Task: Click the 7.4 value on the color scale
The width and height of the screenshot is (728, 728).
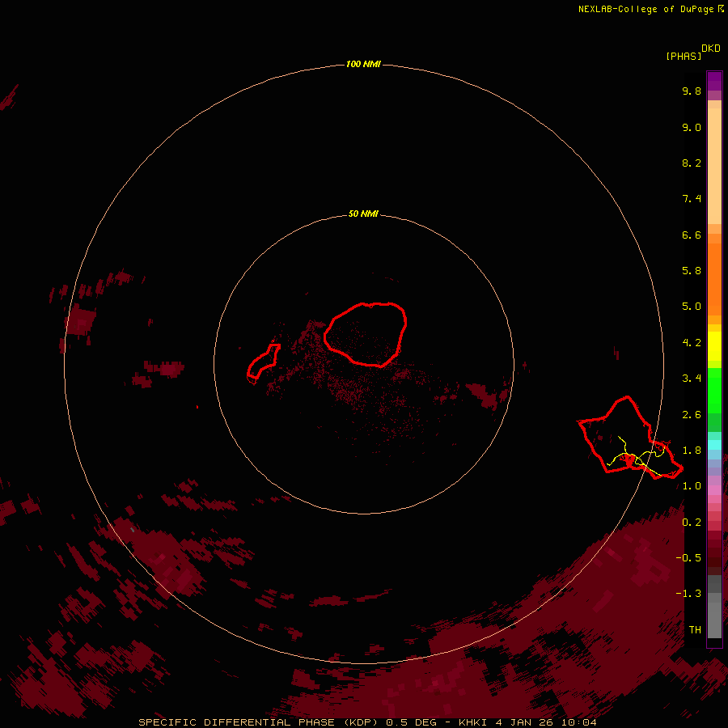Action: tap(692, 199)
